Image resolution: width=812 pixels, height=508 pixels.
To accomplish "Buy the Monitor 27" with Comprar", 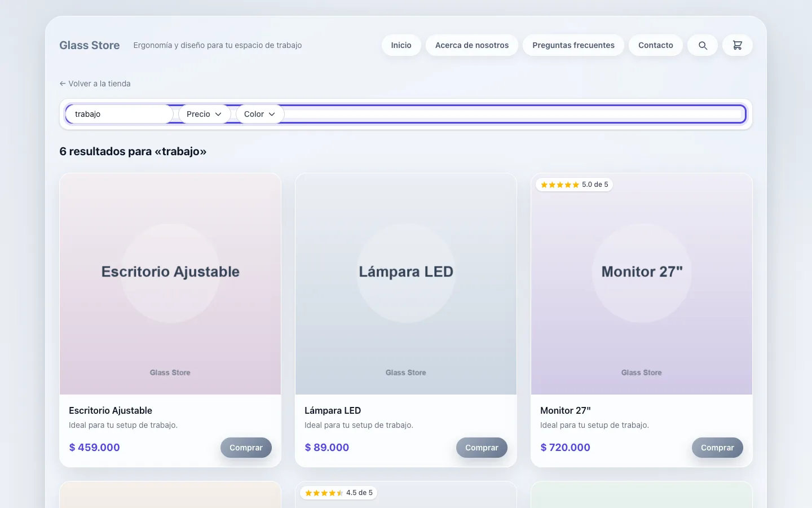I will [x=717, y=448].
